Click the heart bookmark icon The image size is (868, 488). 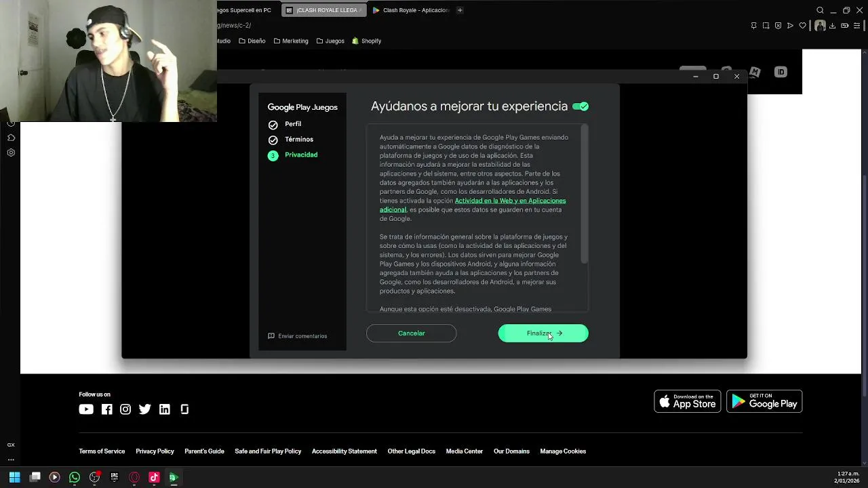802,26
